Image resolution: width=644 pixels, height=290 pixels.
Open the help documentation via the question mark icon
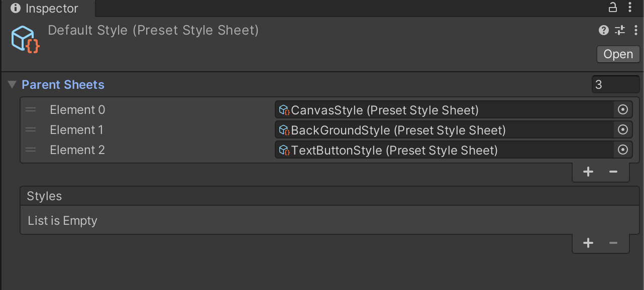click(x=603, y=30)
